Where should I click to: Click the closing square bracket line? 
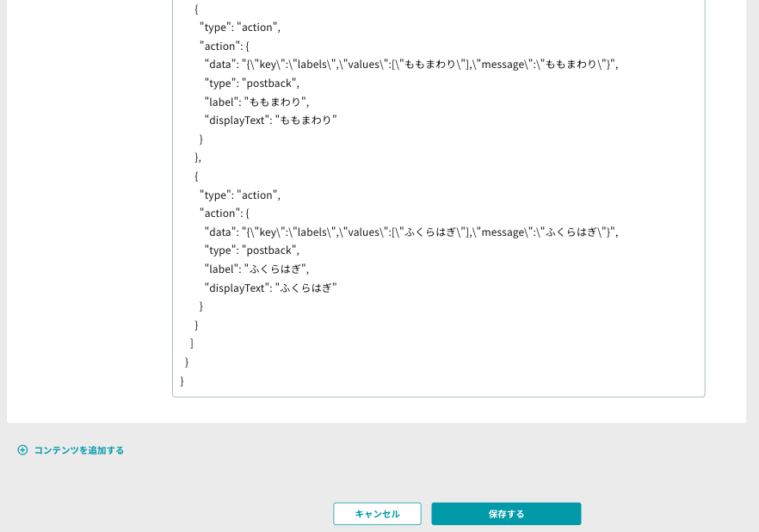point(192,343)
